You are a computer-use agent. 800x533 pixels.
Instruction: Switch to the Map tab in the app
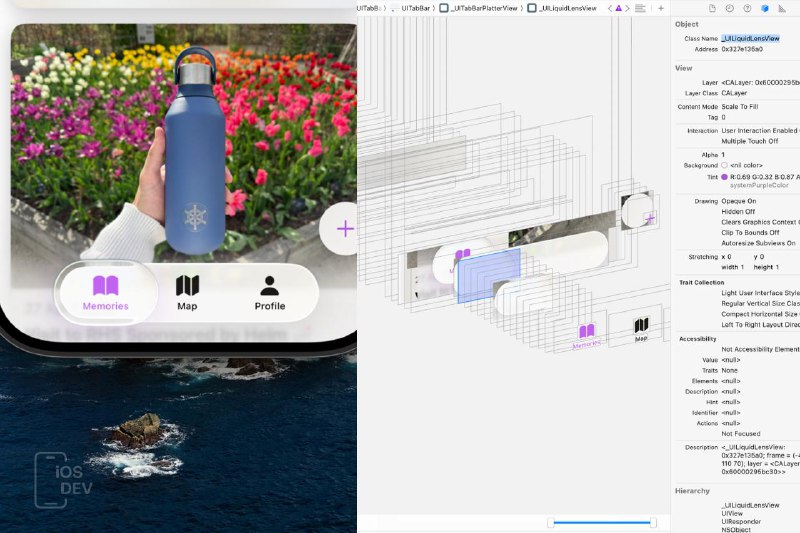point(187,293)
